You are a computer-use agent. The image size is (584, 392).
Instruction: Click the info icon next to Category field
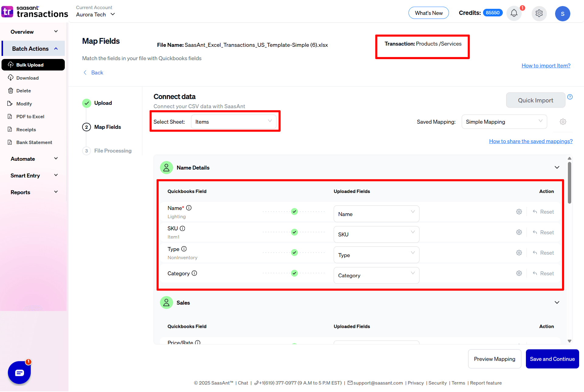(194, 273)
